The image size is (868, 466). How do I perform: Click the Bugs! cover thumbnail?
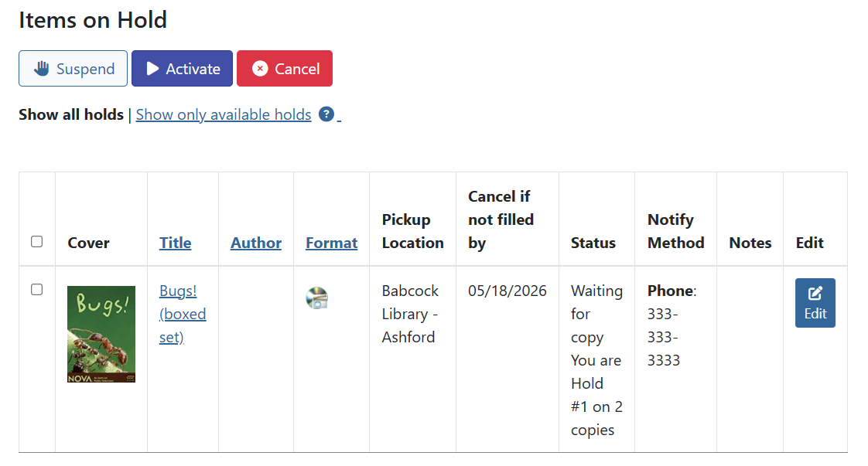(101, 334)
